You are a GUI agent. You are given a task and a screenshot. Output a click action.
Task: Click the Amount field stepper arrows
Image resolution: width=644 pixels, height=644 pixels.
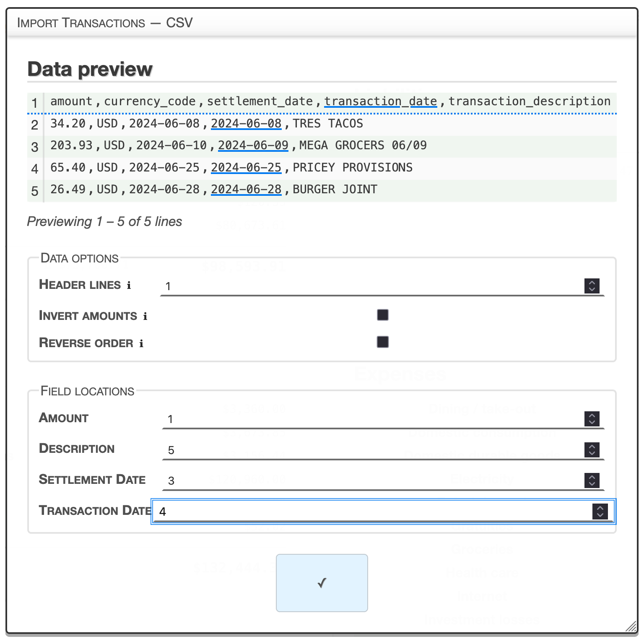pyautogui.click(x=592, y=419)
